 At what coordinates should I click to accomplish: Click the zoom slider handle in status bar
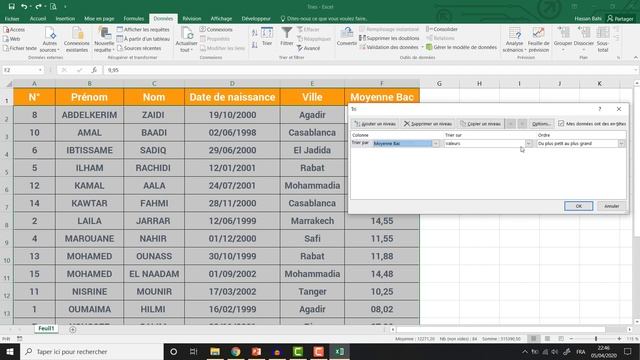[x=596, y=339]
